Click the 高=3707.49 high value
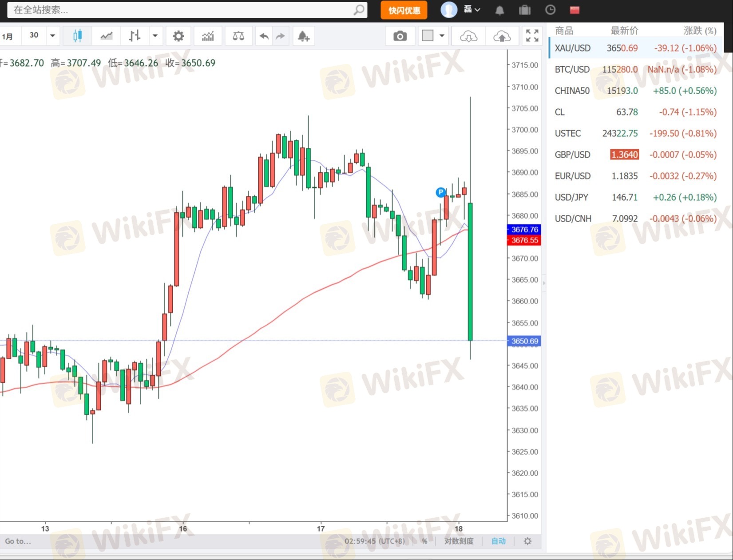 (x=75, y=63)
